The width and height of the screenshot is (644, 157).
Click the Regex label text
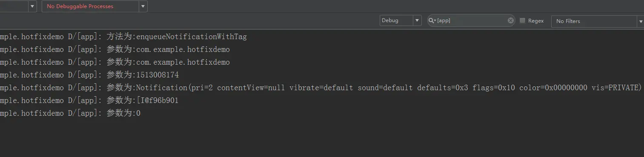536,20
